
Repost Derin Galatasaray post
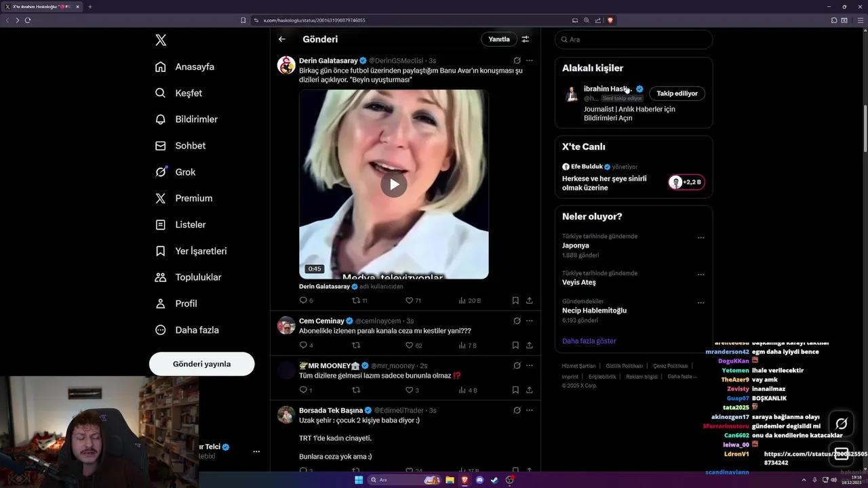click(x=359, y=300)
